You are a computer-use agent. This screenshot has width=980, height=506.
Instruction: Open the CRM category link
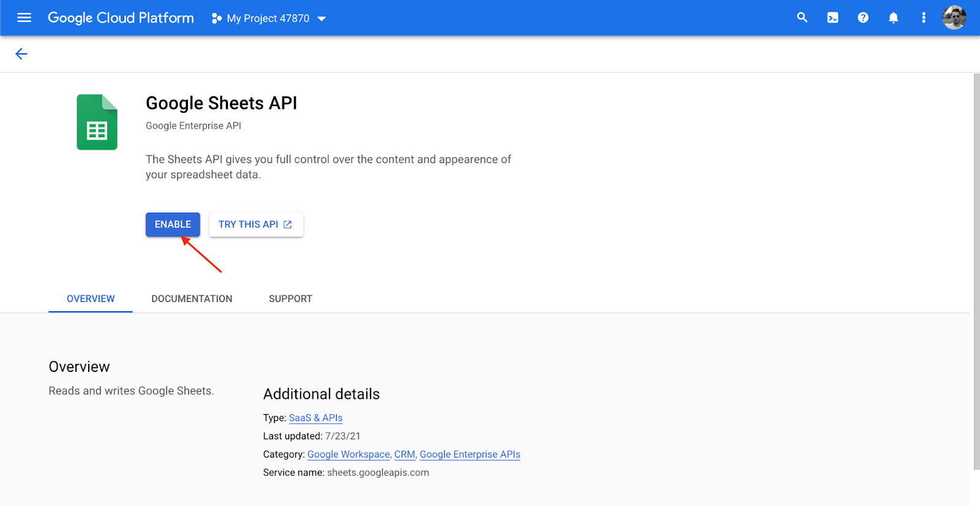(x=405, y=455)
